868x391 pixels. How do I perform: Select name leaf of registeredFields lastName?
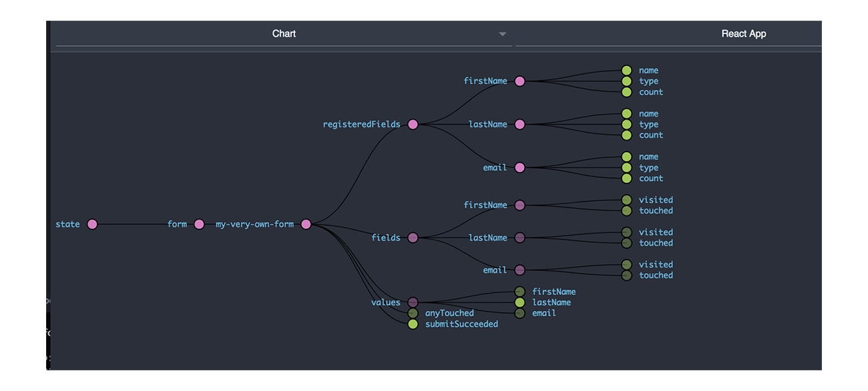[626, 113]
